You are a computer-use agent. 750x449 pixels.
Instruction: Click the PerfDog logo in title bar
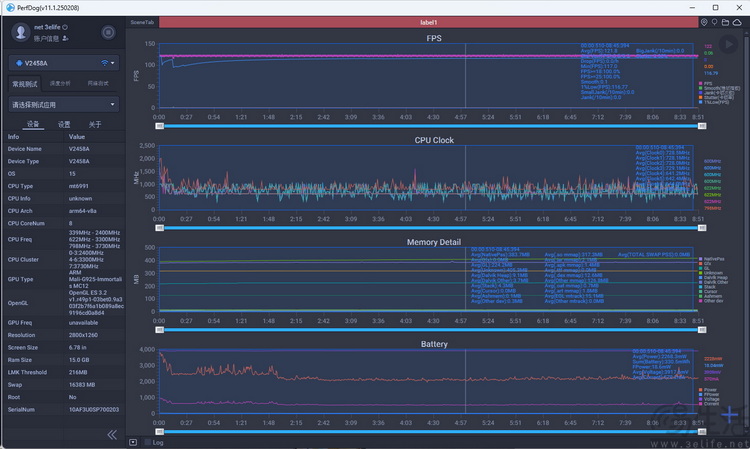[x=10, y=7]
